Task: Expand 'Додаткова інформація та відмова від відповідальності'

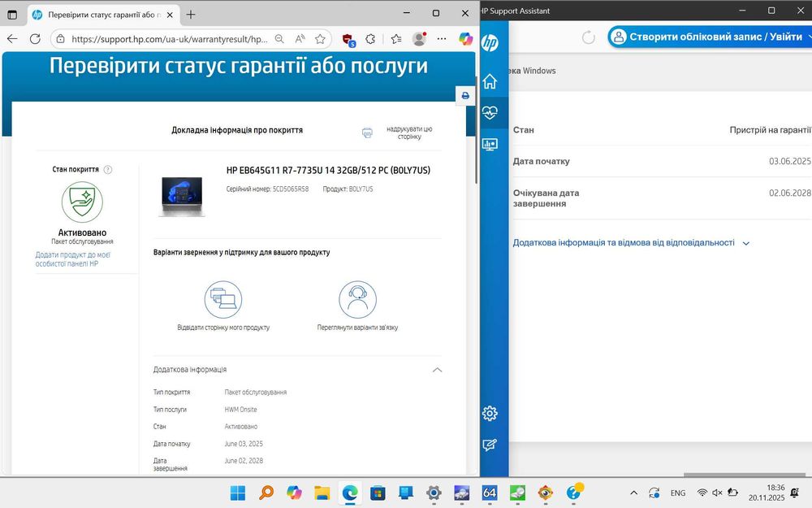Action: pyautogui.click(x=631, y=242)
